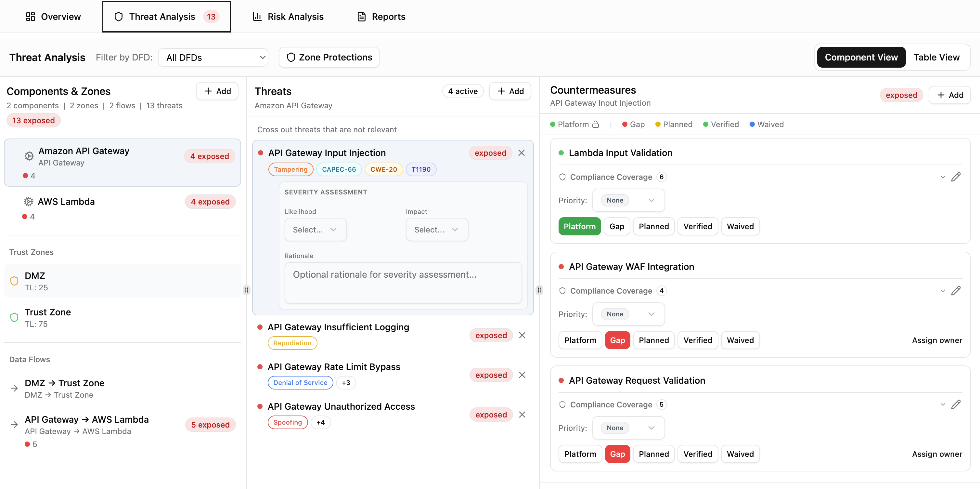980x489 pixels.
Task: Click the shield icon next to WAF Integration compliance coverage
Action: (x=562, y=290)
